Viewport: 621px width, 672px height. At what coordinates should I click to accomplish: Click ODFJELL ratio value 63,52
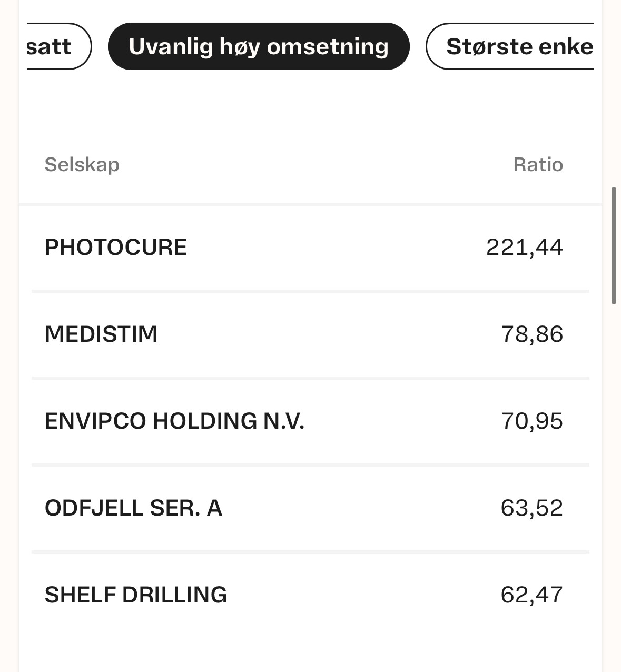coord(532,508)
